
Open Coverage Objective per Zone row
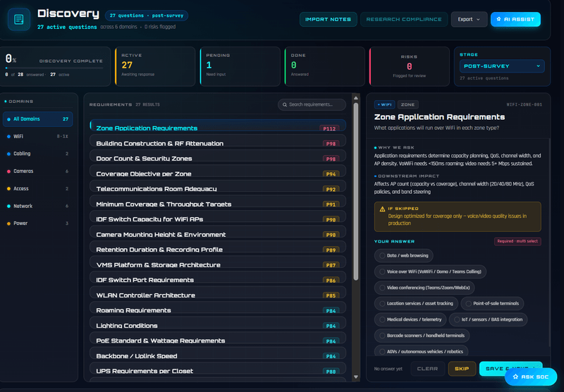(x=218, y=171)
